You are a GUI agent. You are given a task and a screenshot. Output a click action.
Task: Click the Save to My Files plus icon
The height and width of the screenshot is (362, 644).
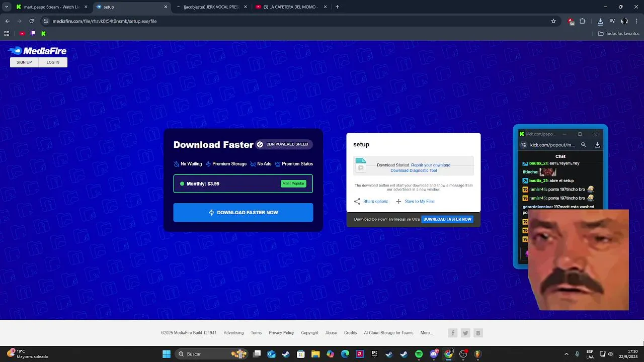click(398, 201)
